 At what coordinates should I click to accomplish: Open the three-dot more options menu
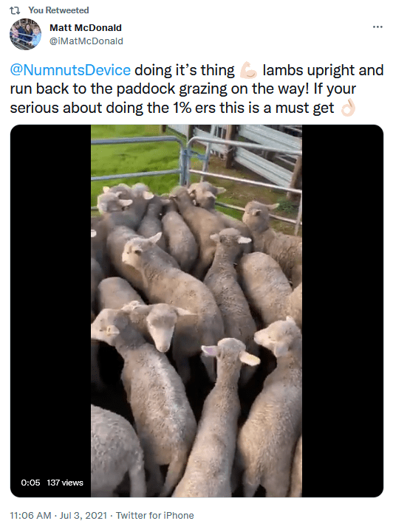pyautogui.click(x=377, y=27)
